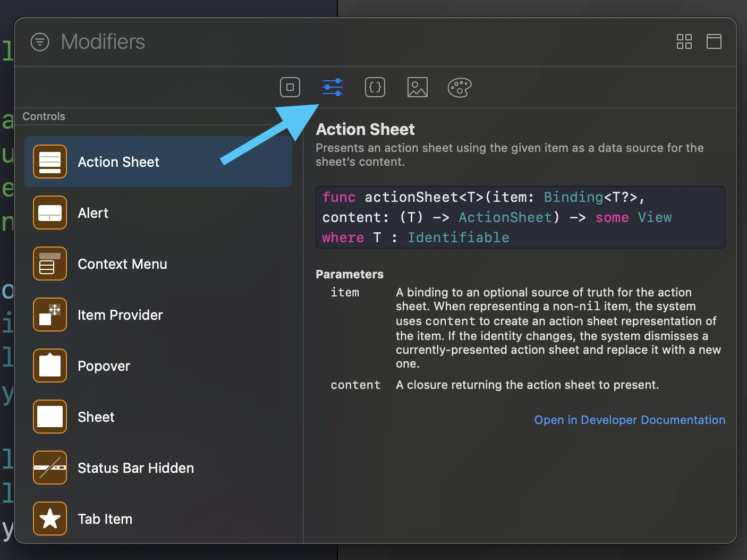Click the Alert list icon

pyautogui.click(x=50, y=213)
